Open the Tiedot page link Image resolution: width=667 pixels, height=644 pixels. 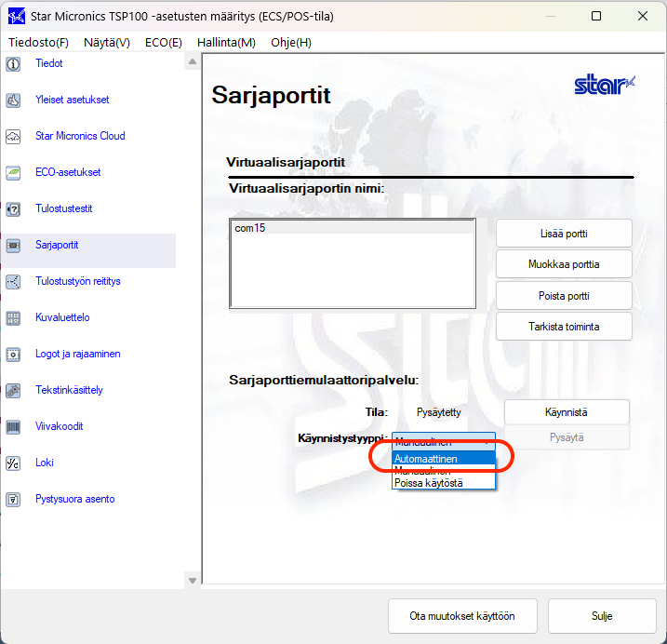[49, 63]
